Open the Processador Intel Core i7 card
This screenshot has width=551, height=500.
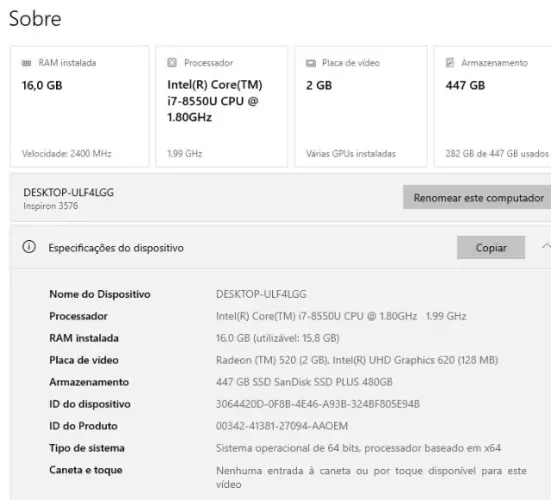[222, 106]
